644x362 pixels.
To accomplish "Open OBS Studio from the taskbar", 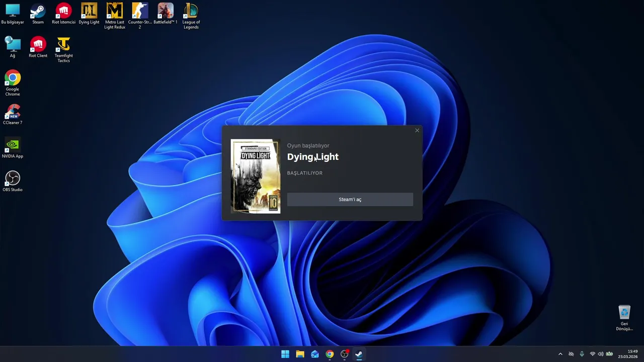I will click(344, 354).
